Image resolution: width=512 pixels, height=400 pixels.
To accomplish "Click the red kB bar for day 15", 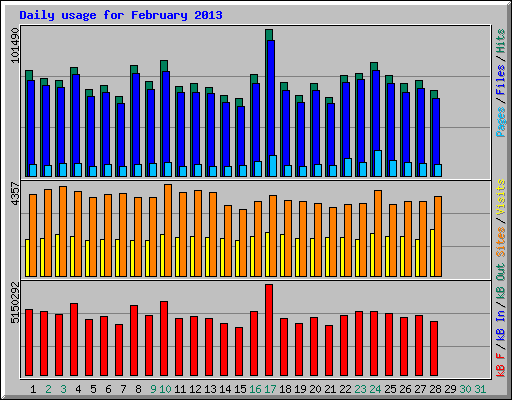I will click(x=239, y=351).
